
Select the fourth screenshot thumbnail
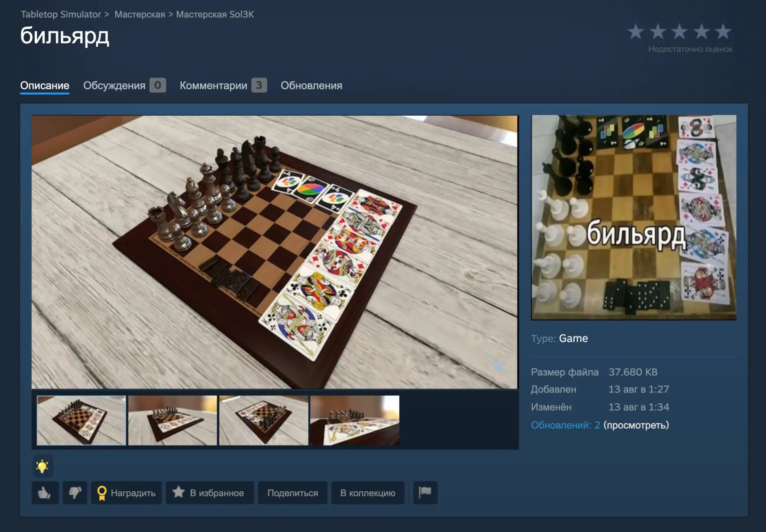[x=355, y=420]
